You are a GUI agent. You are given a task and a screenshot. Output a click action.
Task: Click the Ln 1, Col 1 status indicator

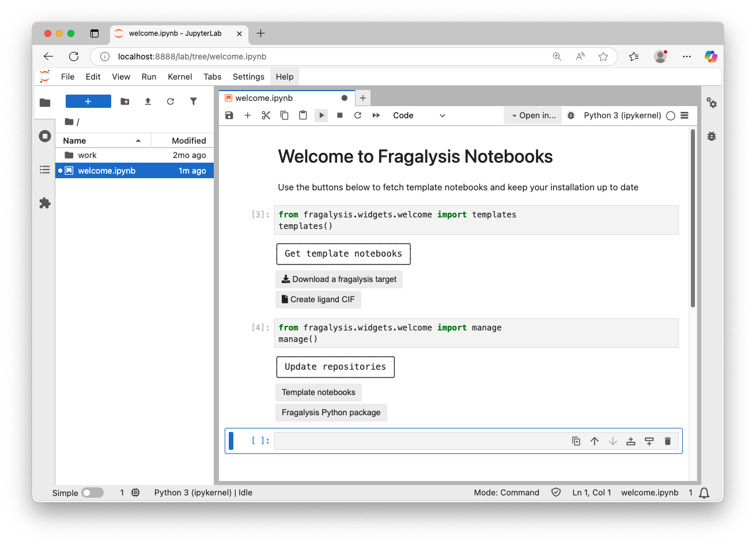pyautogui.click(x=592, y=493)
